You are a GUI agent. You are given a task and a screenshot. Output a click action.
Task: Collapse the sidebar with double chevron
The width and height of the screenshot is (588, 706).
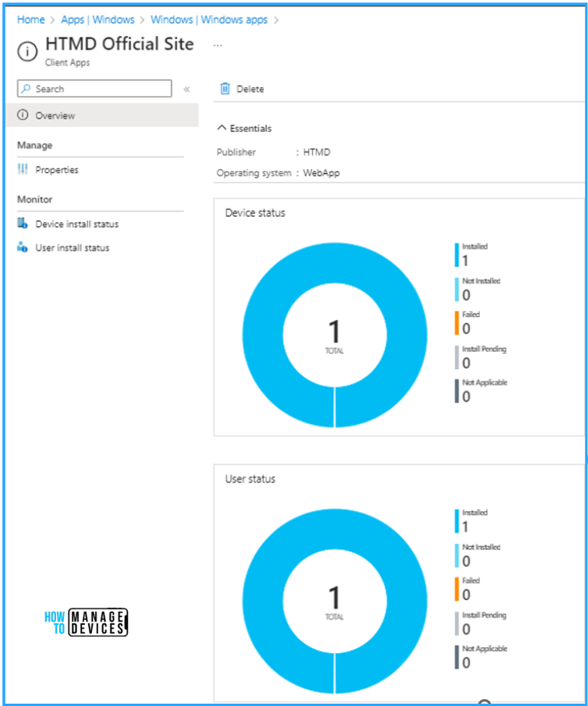point(186,89)
